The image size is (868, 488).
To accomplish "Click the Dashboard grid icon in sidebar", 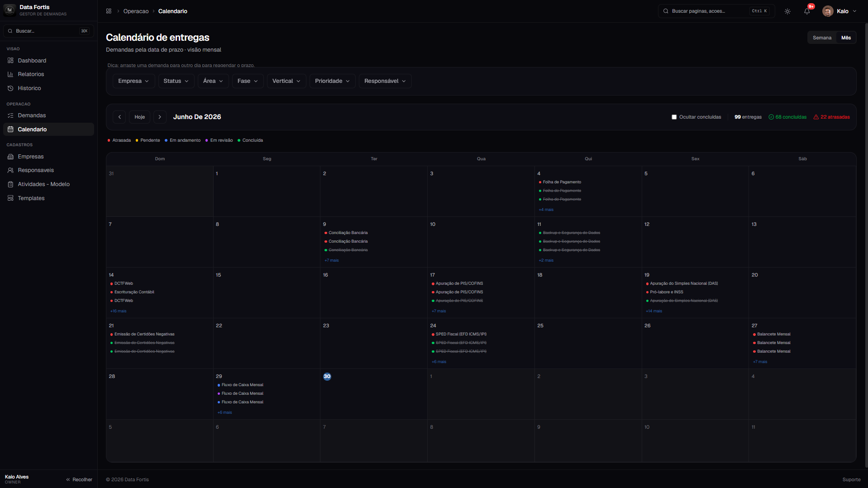I will 10,61.
